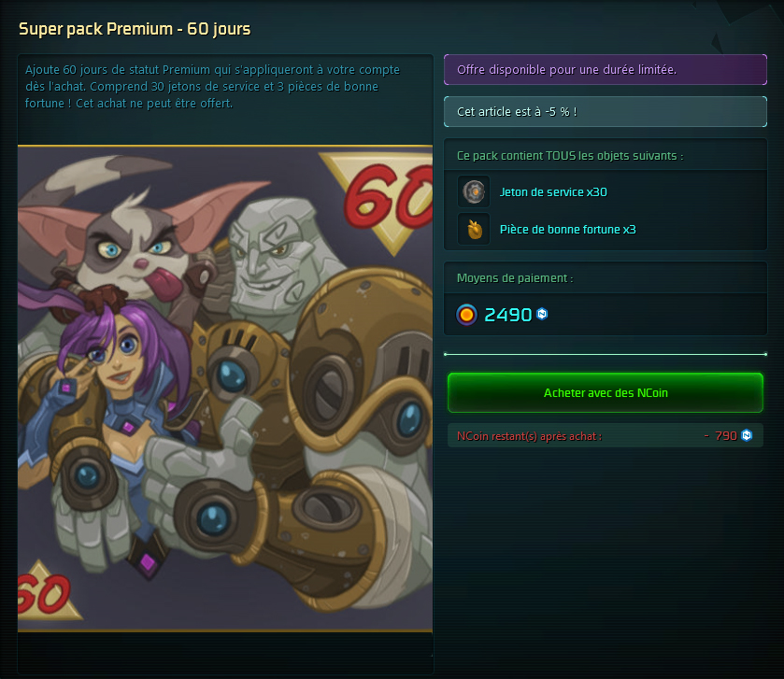Click the Pièce de bonne fortune coin icon

pos(474,230)
